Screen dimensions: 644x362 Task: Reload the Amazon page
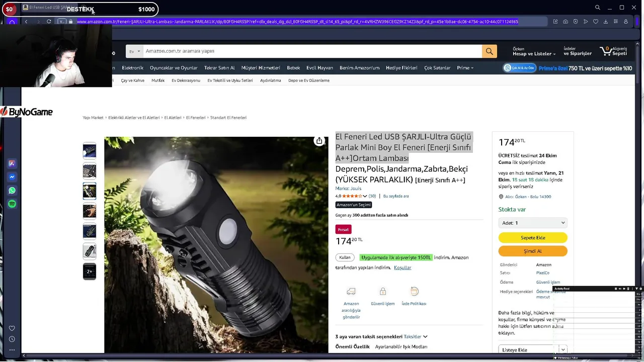point(49,22)
